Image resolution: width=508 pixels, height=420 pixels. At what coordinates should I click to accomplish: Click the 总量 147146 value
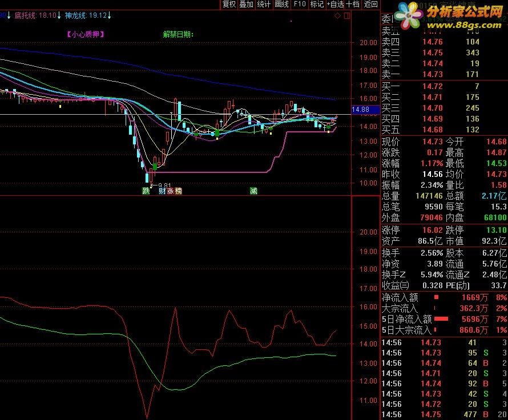(429, 196)
